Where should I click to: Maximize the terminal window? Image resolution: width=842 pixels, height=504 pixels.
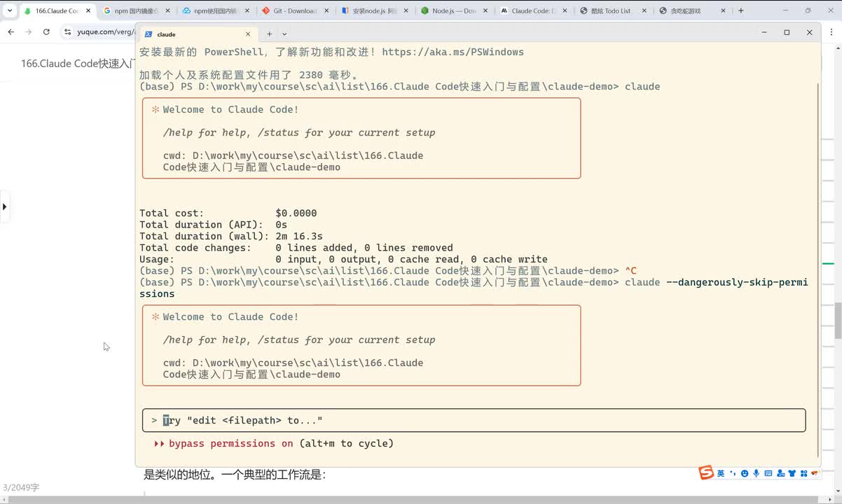coord(787,33)
